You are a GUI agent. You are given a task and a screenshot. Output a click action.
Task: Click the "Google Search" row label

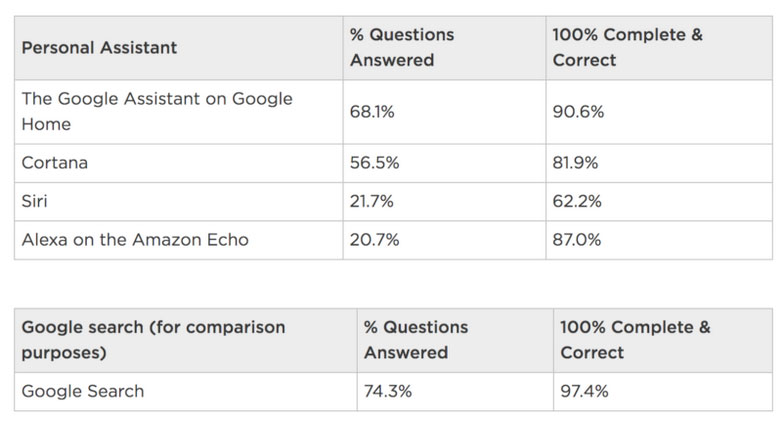tap(83, 391)
